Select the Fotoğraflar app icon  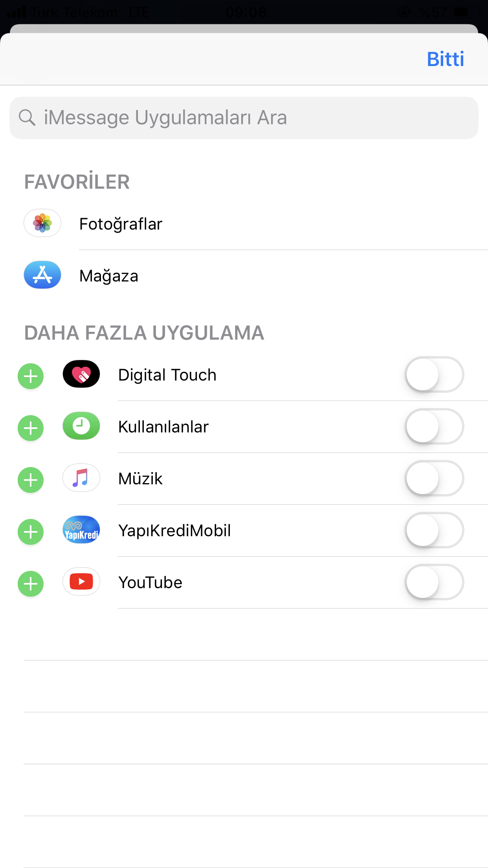[42, 223]
